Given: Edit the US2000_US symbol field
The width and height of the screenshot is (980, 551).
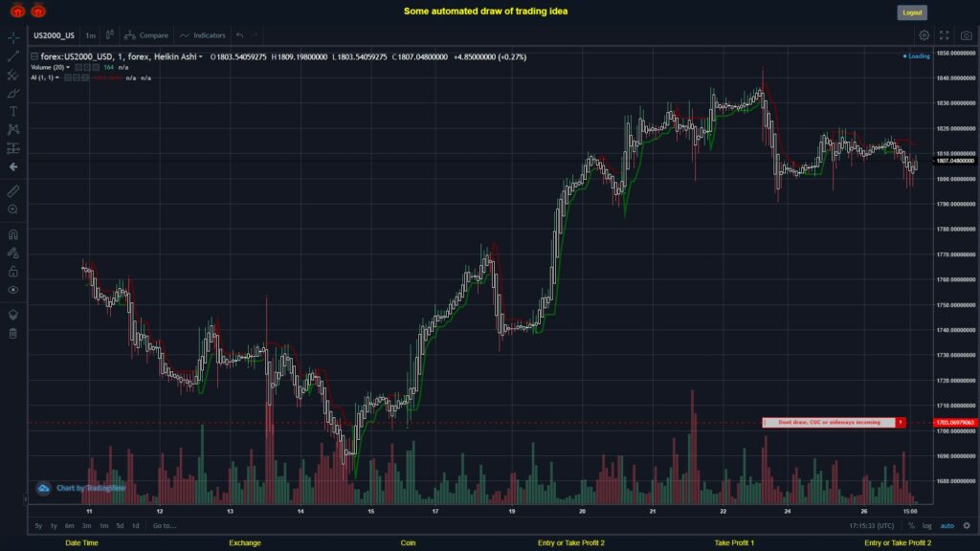Looking at the screenshot, I should [x=54, y=35].
